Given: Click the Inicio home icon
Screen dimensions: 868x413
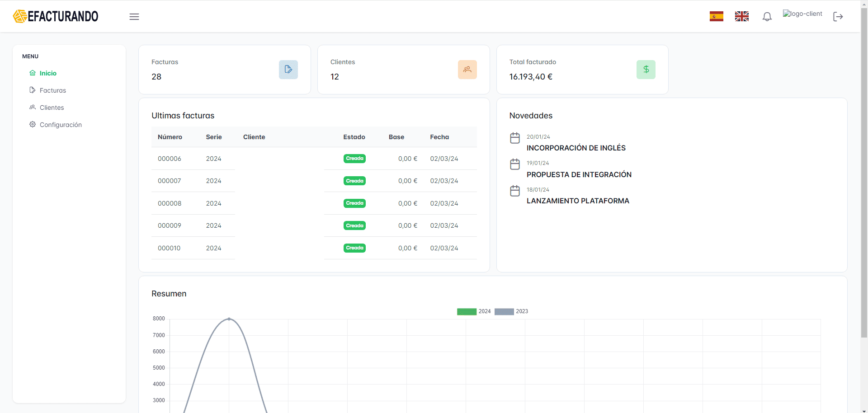Looking at the screenshot, I should (x=33, y=73).
